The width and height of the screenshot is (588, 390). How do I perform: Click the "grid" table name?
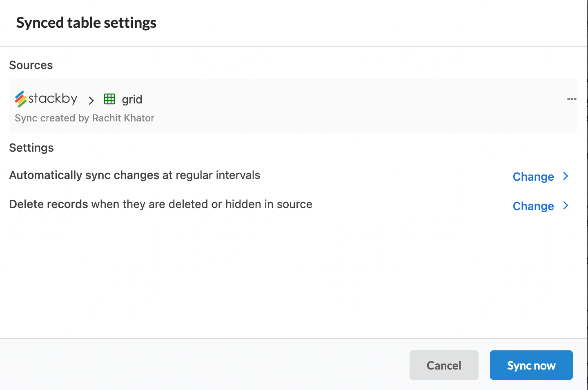pyautogui.click(x=132, y=99)
